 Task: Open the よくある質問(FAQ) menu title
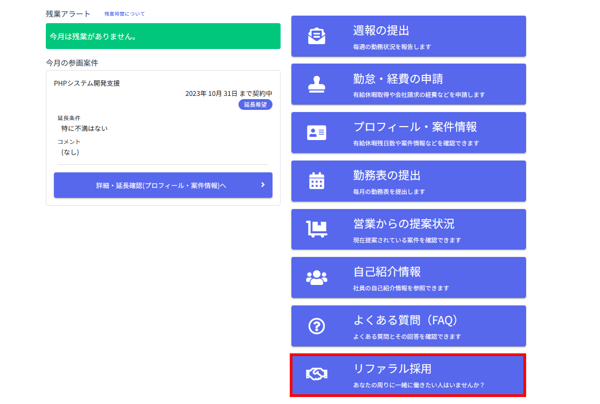[405, 320]
